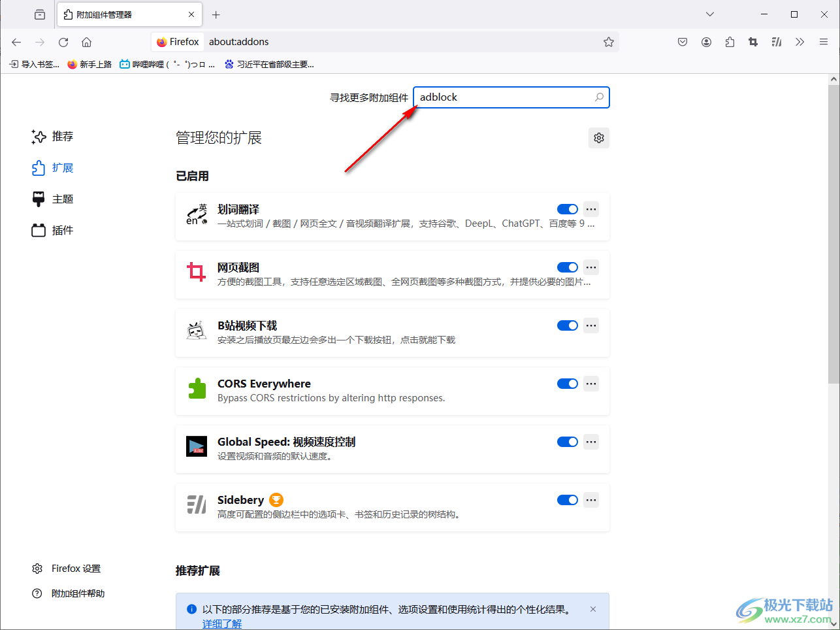The width and height of the screenshot is (840, 630).
Task: Reload the current page
Action: (63, 42)
